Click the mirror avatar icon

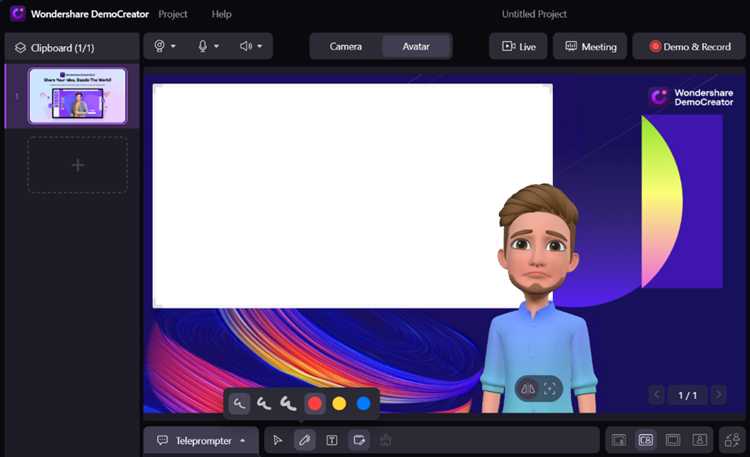[x=528, y=389]
